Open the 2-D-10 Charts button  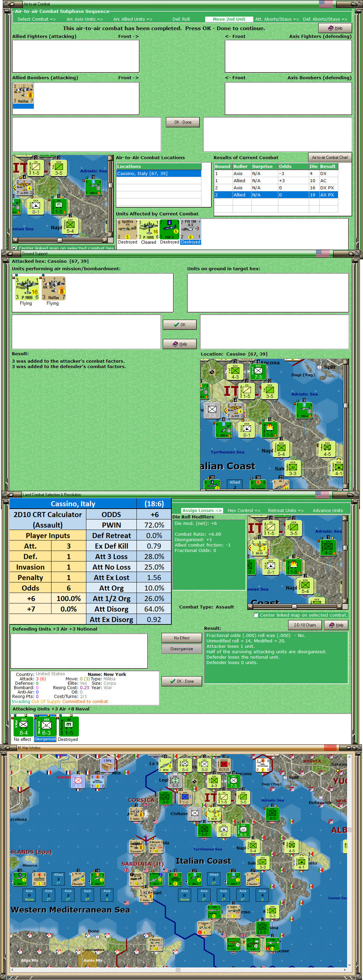(x=305, y=625)
